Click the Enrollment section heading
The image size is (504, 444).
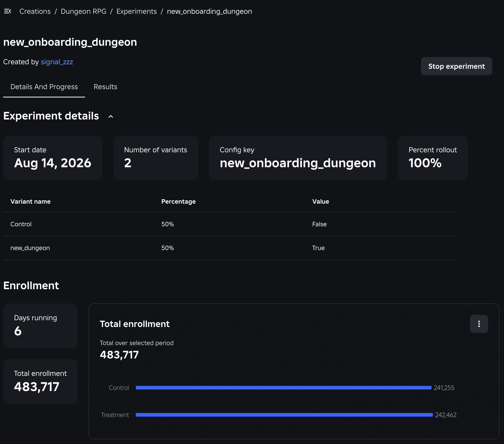(31, 286)
